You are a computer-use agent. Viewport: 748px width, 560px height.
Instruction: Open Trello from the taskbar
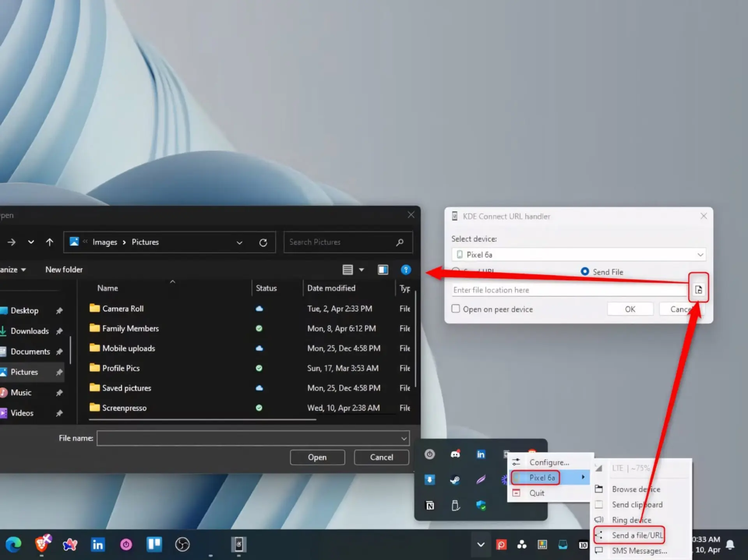(x=154, y=544)
